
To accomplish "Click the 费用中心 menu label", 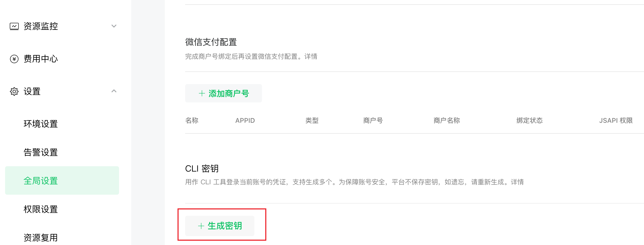I will [41, 59].
